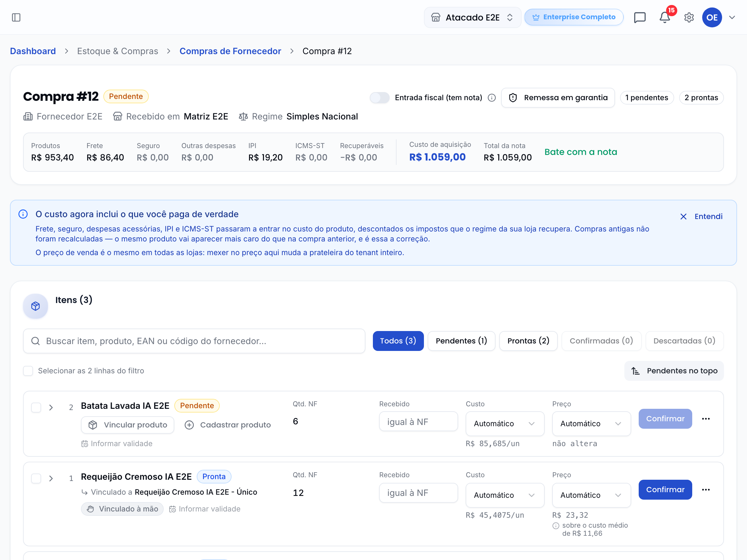Click Vincular produto for Batata Lavada

coord(128,425)
